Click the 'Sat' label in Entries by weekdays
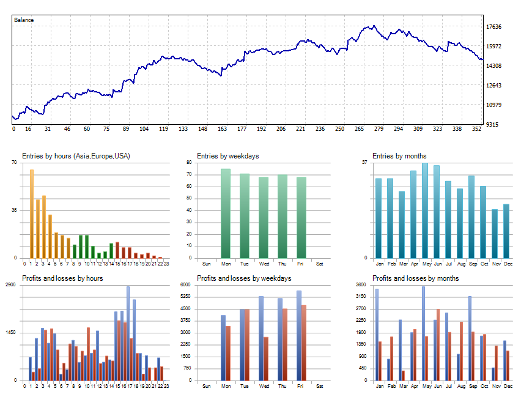This screenshot has height=397, width=532. [320, 264]
